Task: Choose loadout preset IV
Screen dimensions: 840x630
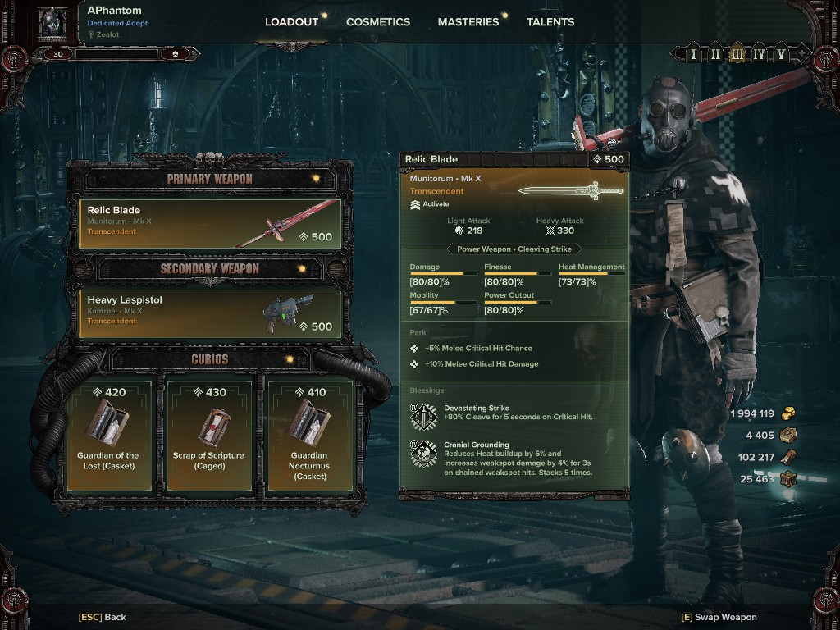Action: tap(759, 53)
